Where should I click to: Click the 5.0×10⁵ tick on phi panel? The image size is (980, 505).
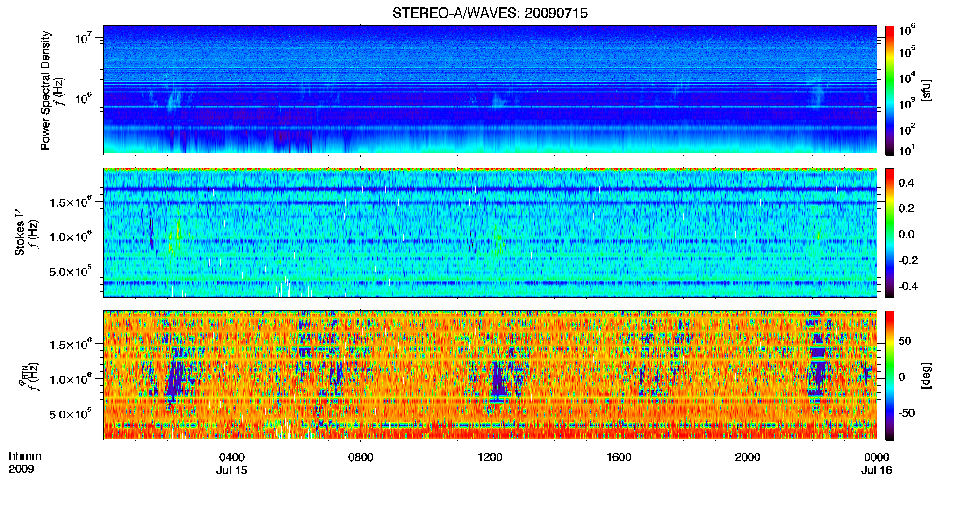(x=70, y=414)
